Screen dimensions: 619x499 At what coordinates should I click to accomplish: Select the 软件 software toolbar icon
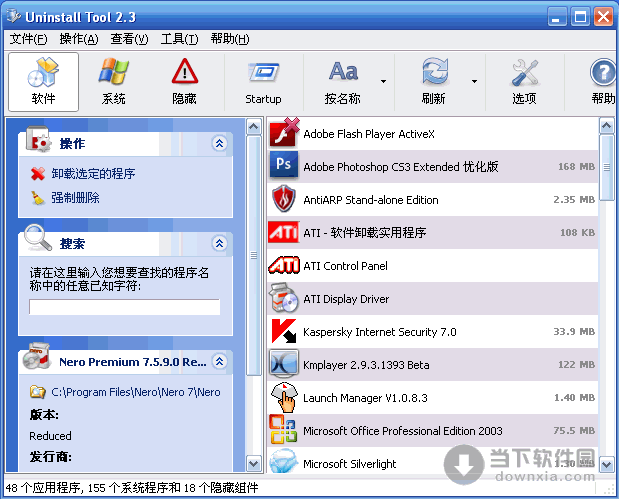point(43,82)
